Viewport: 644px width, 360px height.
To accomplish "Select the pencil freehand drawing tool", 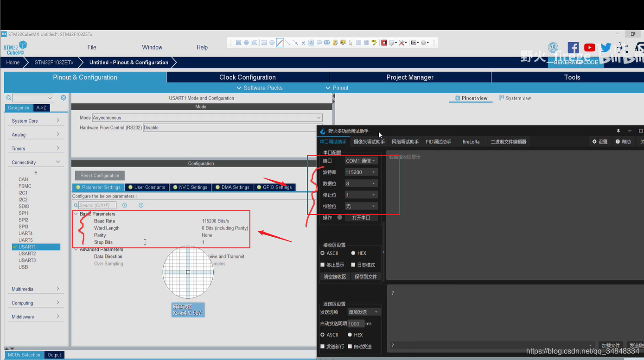I will 280,43.
